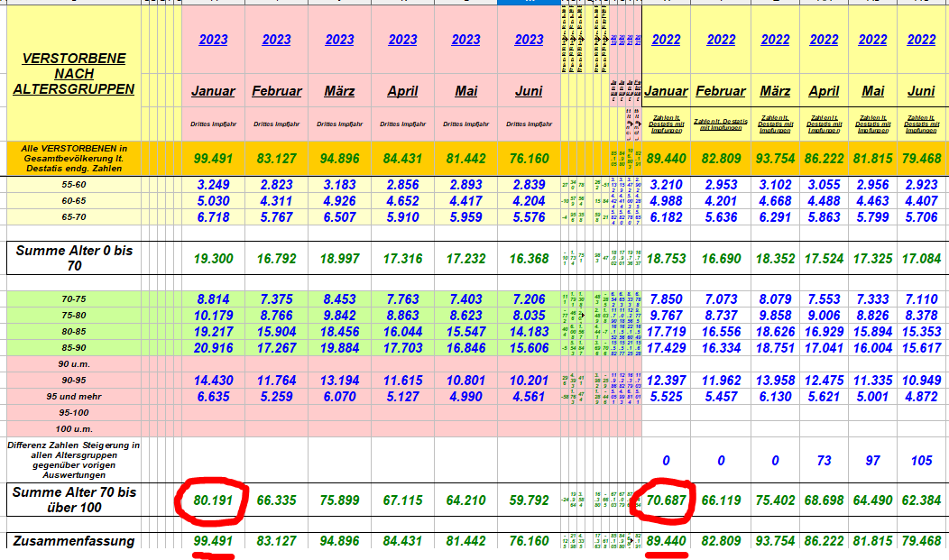This screenshot has width=949, height=560.
Task: Click cell value 5.030
Action: tap(213, 201)
